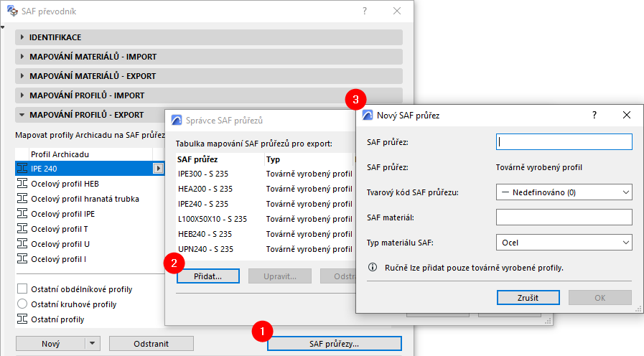Click into the SAF materiál text field
This screenshot has width=644, height=356.
tap(564, 217)
